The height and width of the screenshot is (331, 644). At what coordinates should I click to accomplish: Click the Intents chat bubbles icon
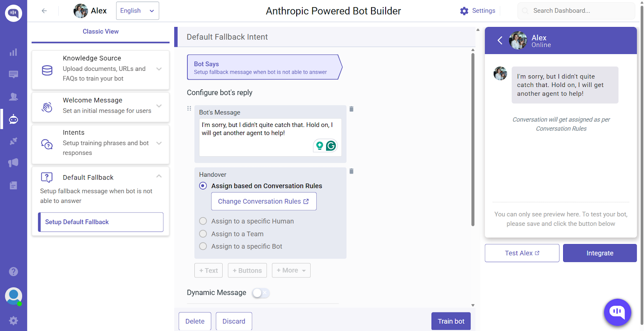(x=47, y=144)
